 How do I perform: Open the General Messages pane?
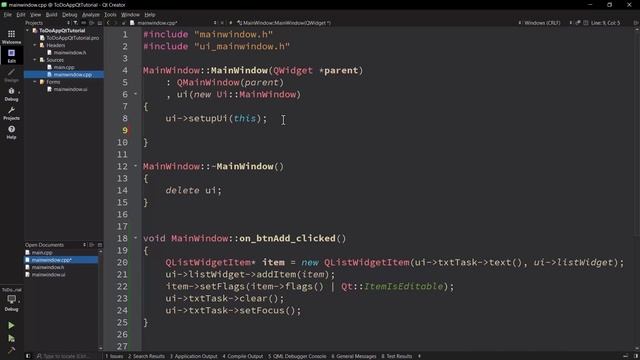pyautogui.click(x=354, y=356)
